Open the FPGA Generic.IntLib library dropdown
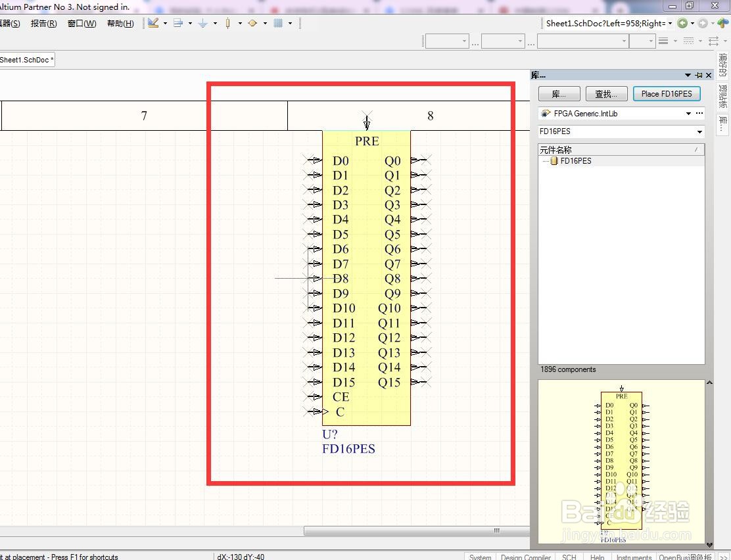The height and width of the screenshot is (560, 731). pyautogui.click(x=688, y=113)
